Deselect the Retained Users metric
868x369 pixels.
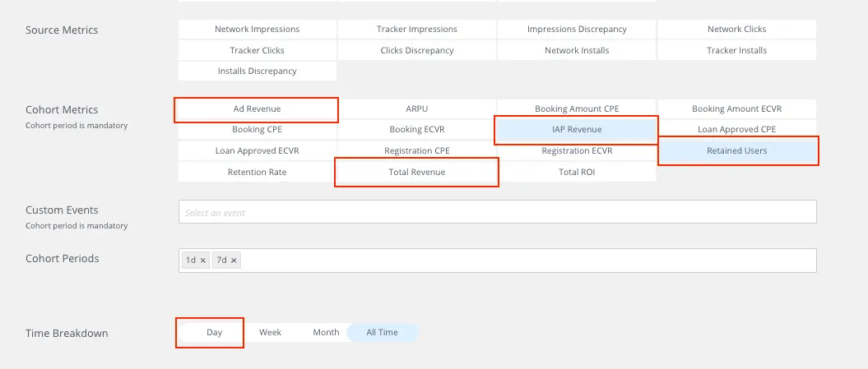click(x=736, y=151)
